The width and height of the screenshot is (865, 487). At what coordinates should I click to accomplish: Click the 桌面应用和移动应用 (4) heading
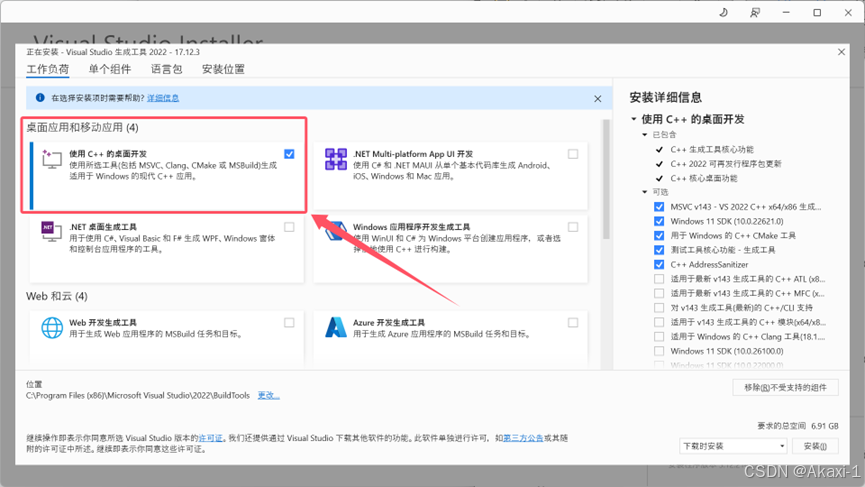pos(82,127)
